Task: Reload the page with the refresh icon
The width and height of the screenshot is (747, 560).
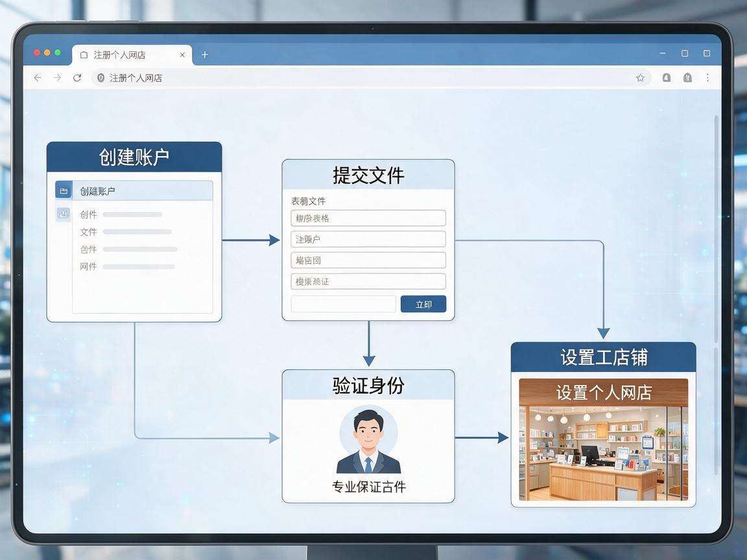Action: 77,78
